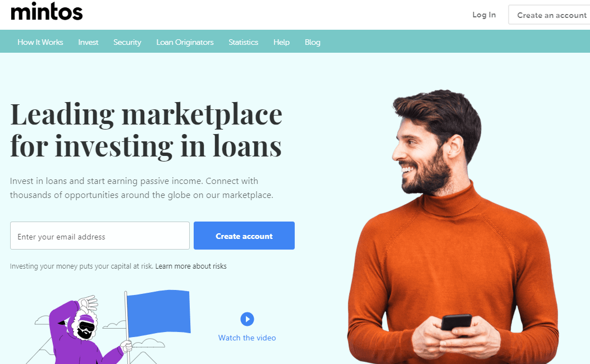
Task: Navigate to Loan Originators
Action: pyautogui.click(x=185, y=42)
